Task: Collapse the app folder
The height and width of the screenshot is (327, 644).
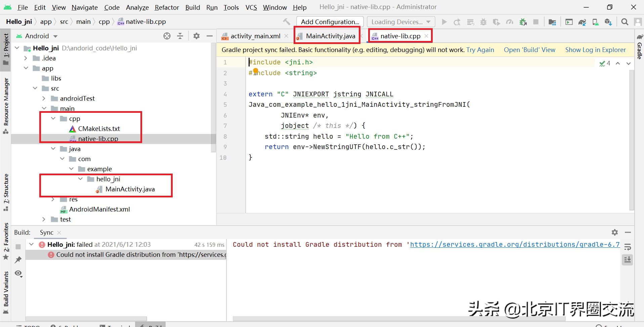Action: [26, 68]
